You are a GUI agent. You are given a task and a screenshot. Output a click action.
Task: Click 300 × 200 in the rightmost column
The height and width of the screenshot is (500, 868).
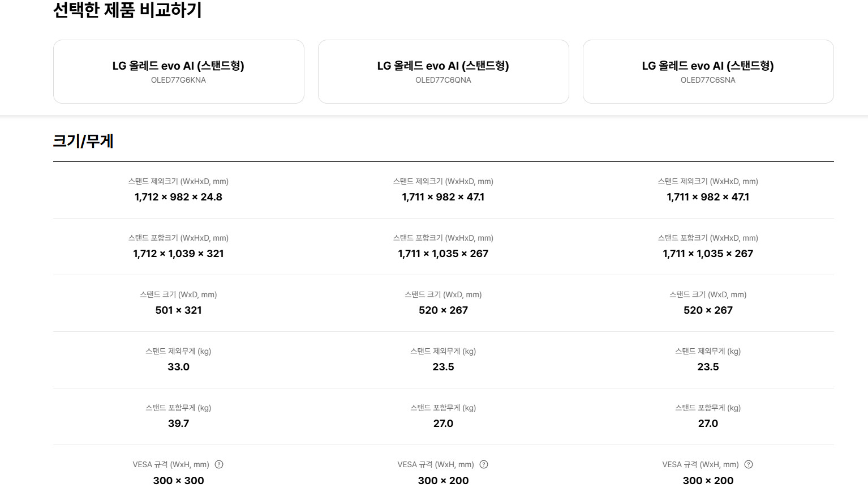point(708,481)
